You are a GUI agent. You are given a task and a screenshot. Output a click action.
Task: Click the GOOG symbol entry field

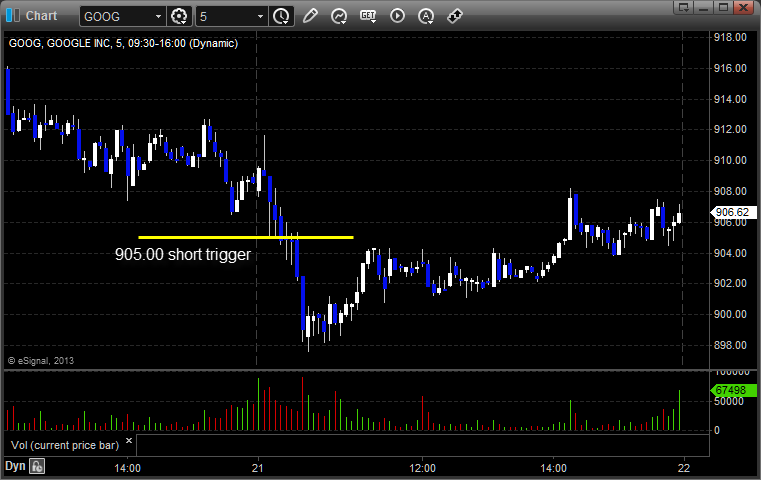[x=116, y=17]
